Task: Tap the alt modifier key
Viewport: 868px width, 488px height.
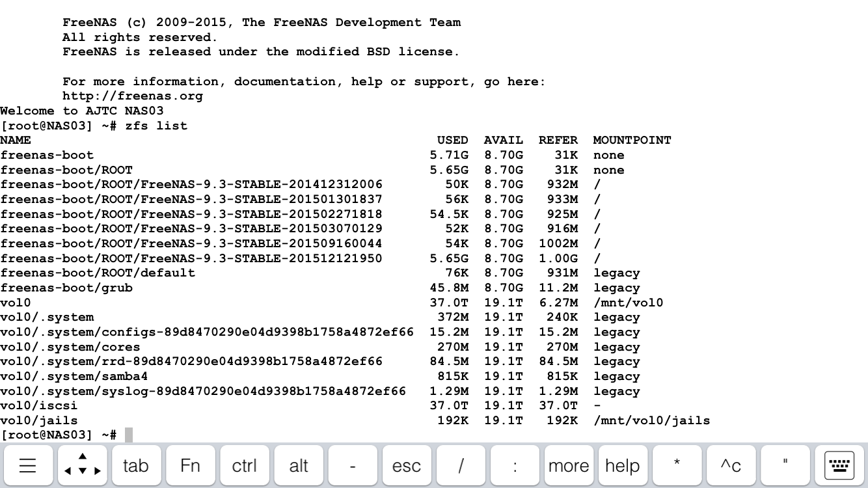Action: click(x=298, y=466)
